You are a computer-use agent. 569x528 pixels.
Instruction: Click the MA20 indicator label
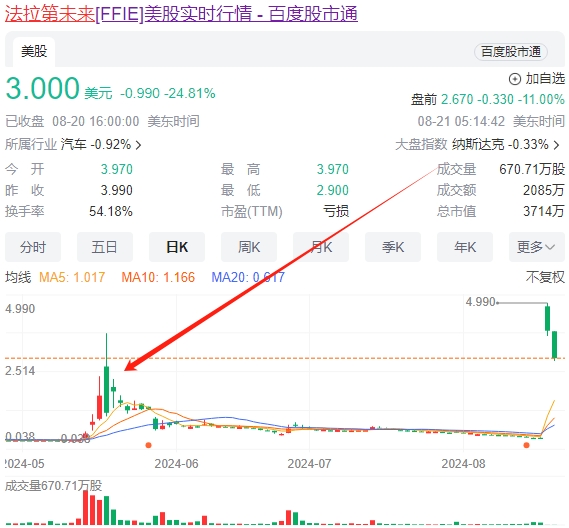(x=248, y=278)
